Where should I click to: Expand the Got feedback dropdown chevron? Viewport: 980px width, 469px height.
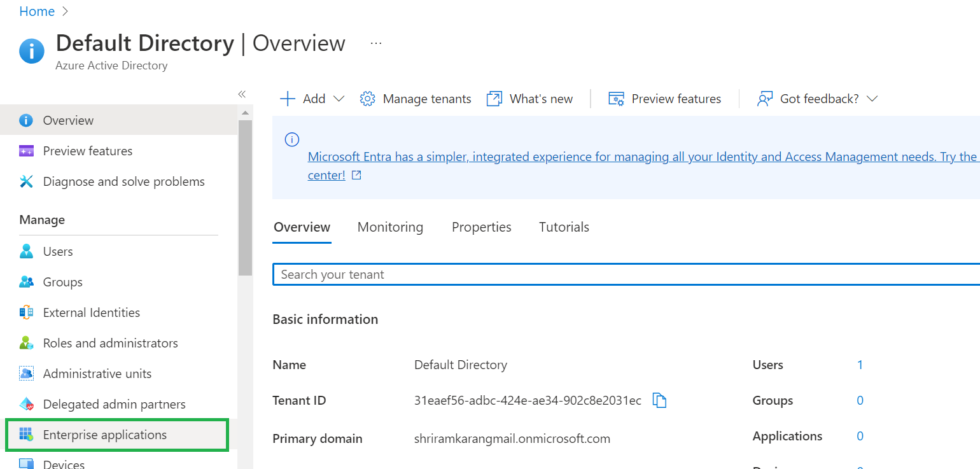click(x=872, y=99)
